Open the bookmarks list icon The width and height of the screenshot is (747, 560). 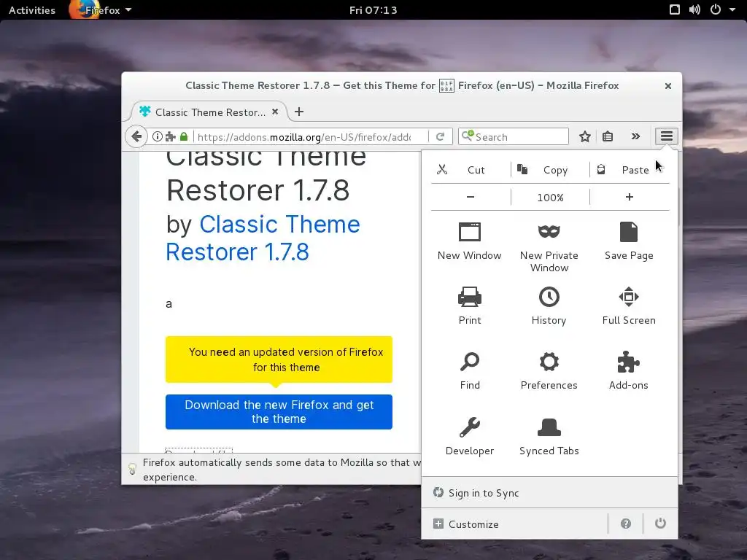point(608,136)
